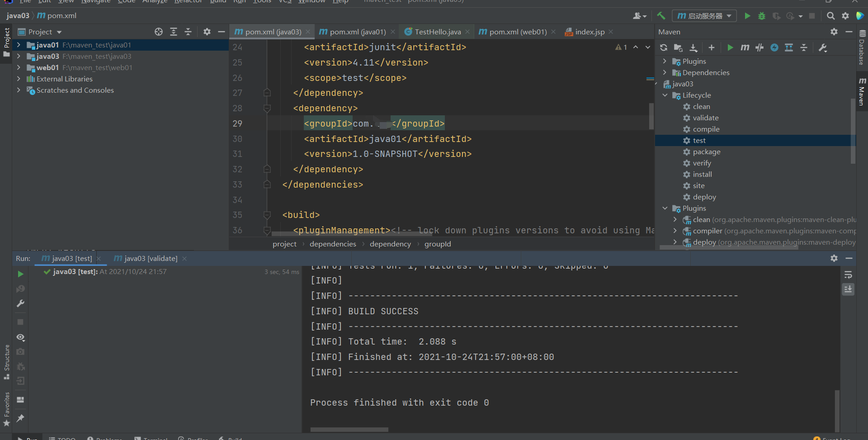This screenshot has width=868, height=440.
Task: Open Run panel settings gear
Action: 834,258
